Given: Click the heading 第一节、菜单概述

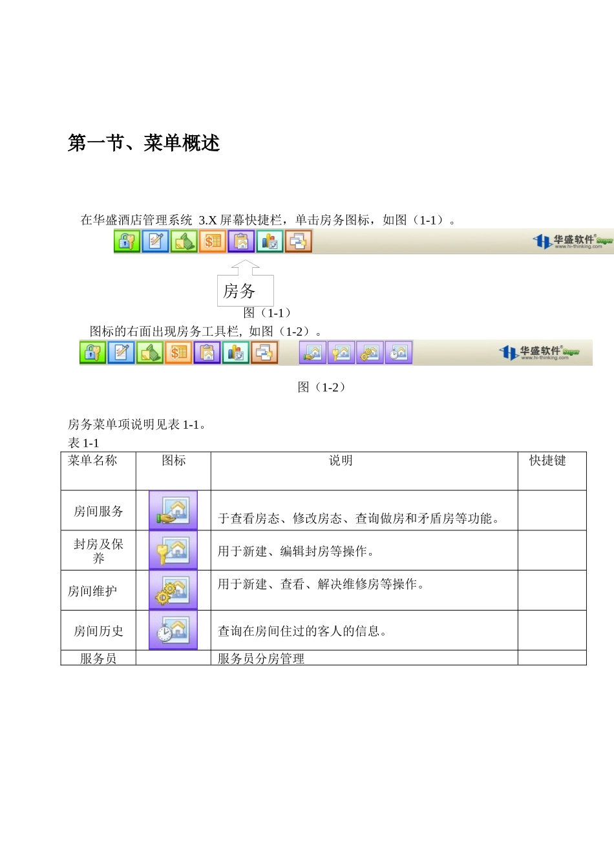Looking at the screenshot, I should [144, 143].
